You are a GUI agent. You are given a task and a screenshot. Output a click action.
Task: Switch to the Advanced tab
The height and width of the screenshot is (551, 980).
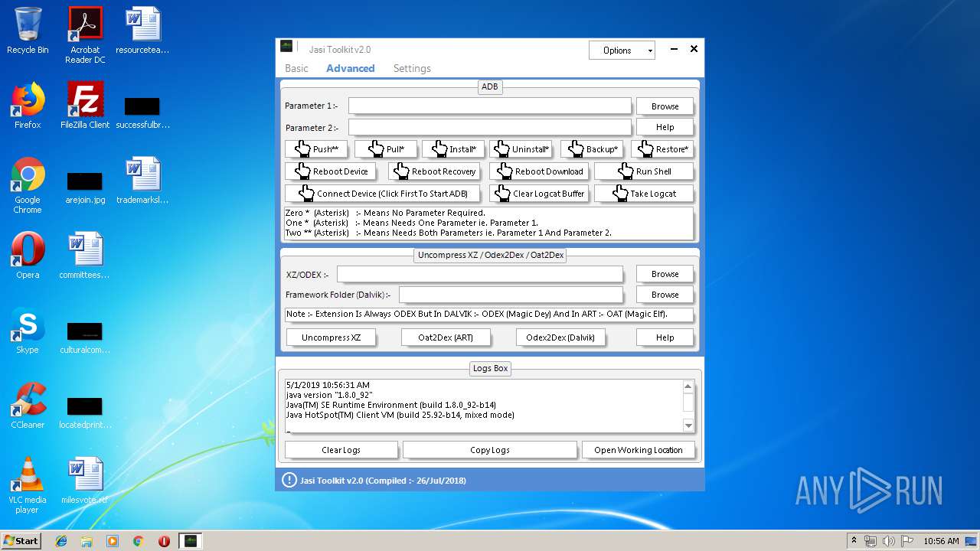(350, 68)
